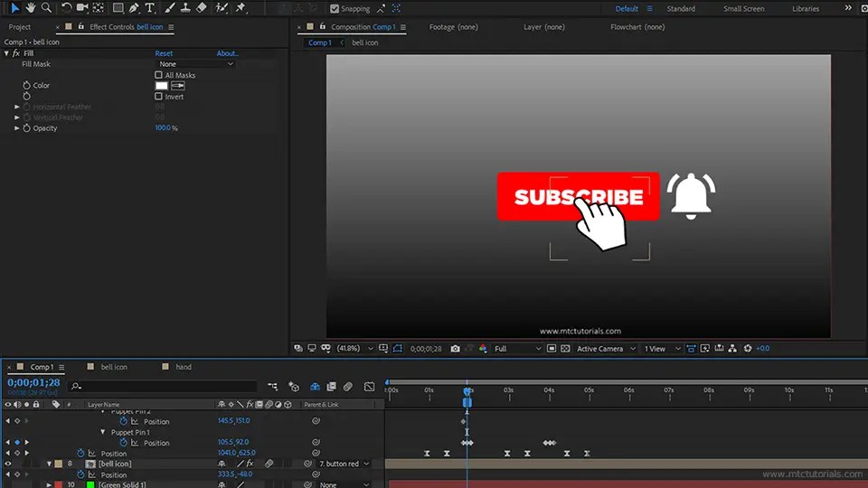Select the Zoom magnifier tool
The height and width of the screenshot is (488, 868).
(46, 8)
